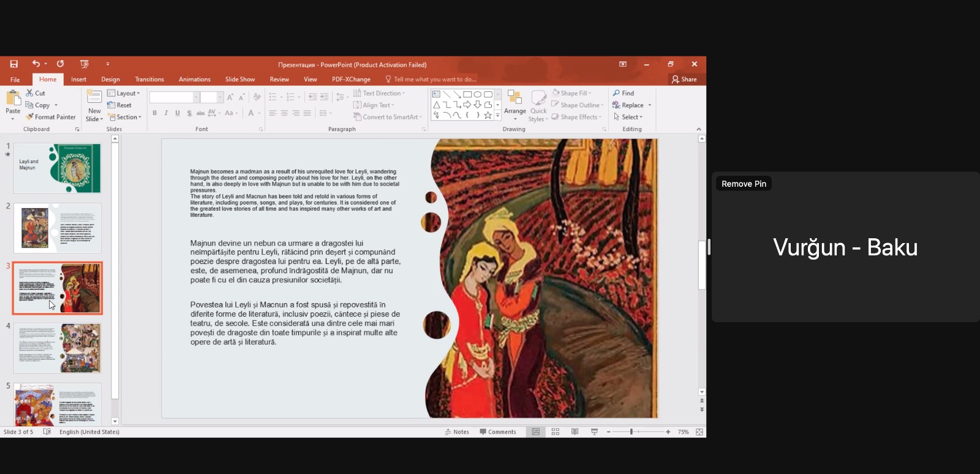Open the Text Direction dropdown
This screenshot has width=980, height=474.
pyautogui.click(x=379, y=93)
